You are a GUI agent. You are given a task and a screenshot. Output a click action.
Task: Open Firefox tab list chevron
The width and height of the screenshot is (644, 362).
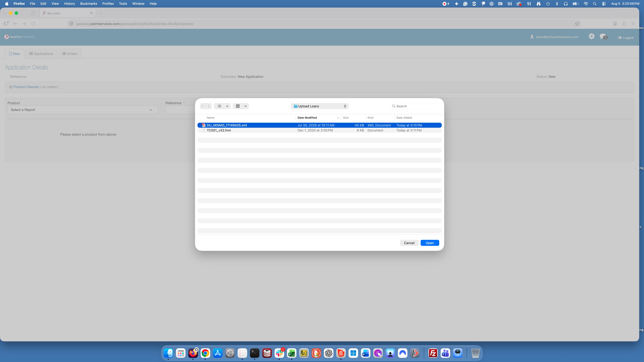coord(624,13)
